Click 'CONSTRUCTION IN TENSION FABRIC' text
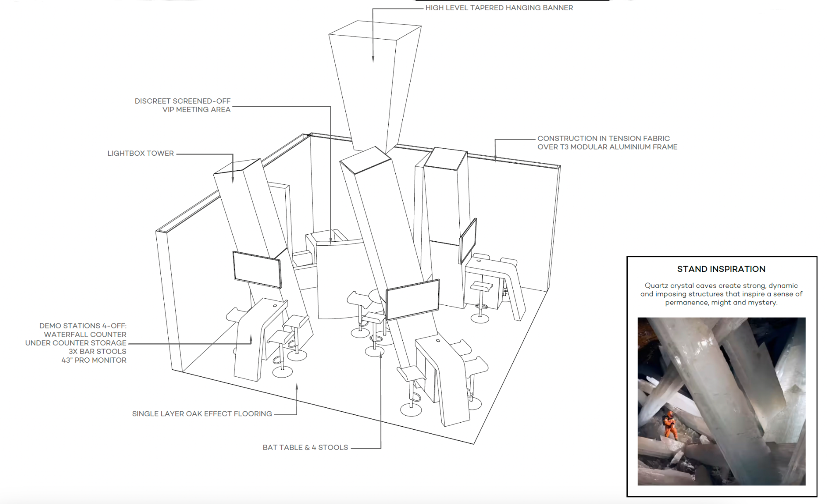The width and height of the screenshot is (827, 504). click(603, 138)
